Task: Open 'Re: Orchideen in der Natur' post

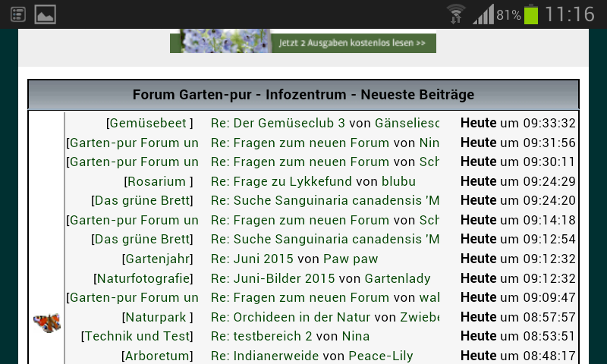Action: point(291,317)
